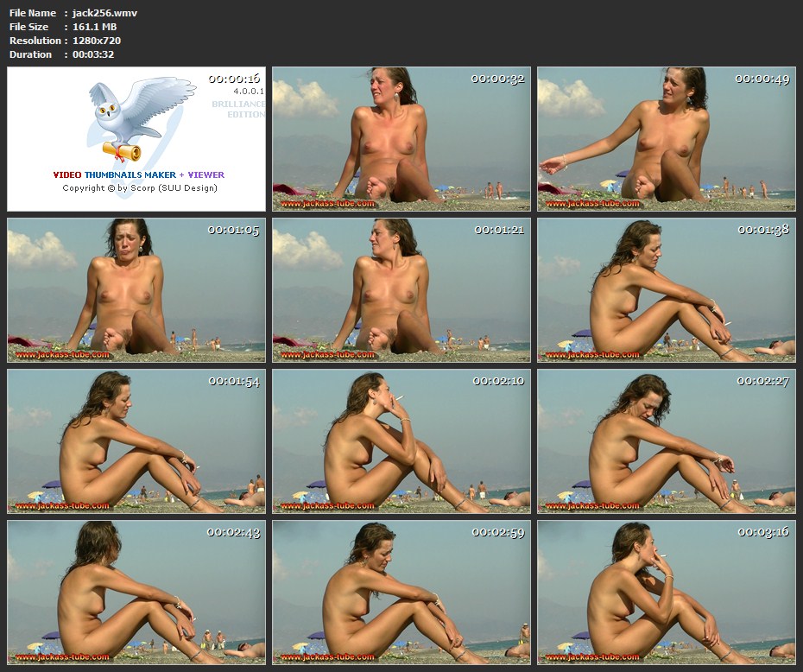
Task: Click the Video Thumbnails Maker + Viewer title
Action: [x=138, y=174]
